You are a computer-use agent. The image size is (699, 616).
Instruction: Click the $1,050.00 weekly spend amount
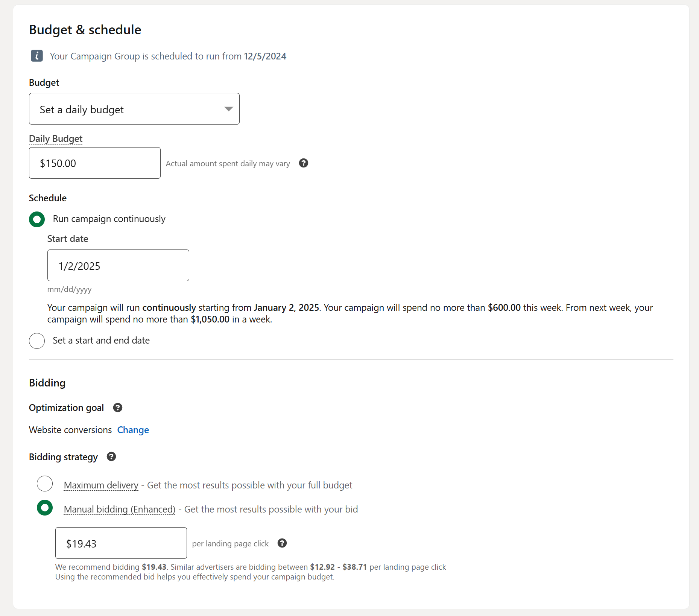210,319
